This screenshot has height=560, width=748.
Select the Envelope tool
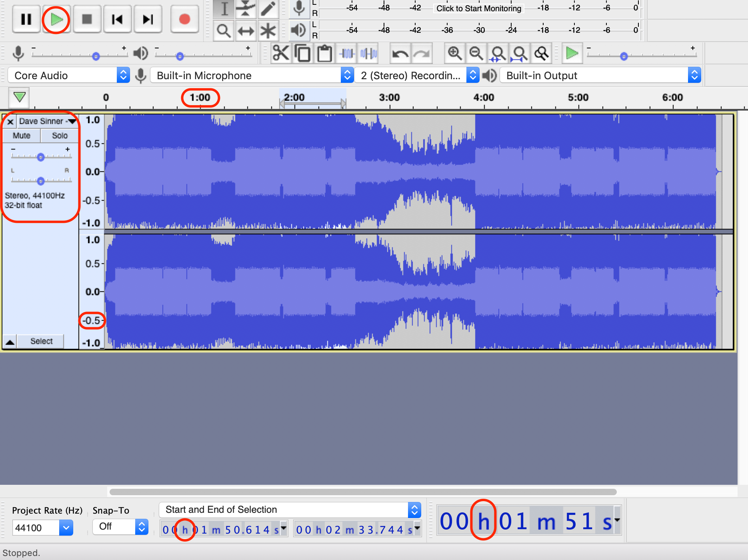click(246, 10)
